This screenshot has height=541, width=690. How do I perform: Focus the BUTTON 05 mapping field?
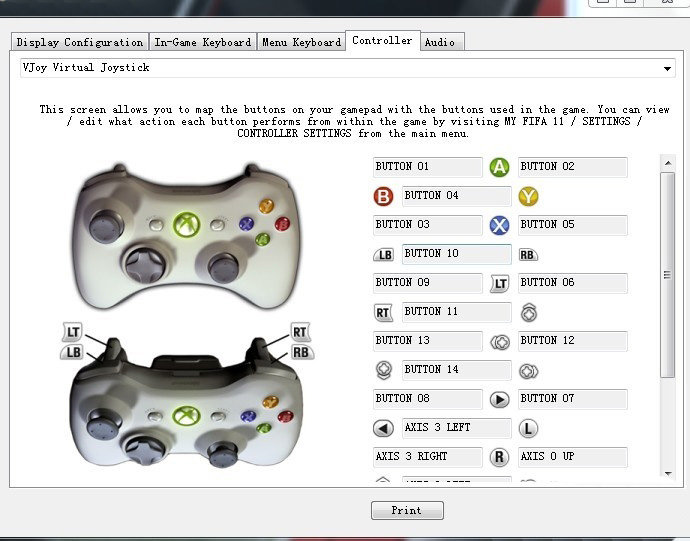(573, 225)
